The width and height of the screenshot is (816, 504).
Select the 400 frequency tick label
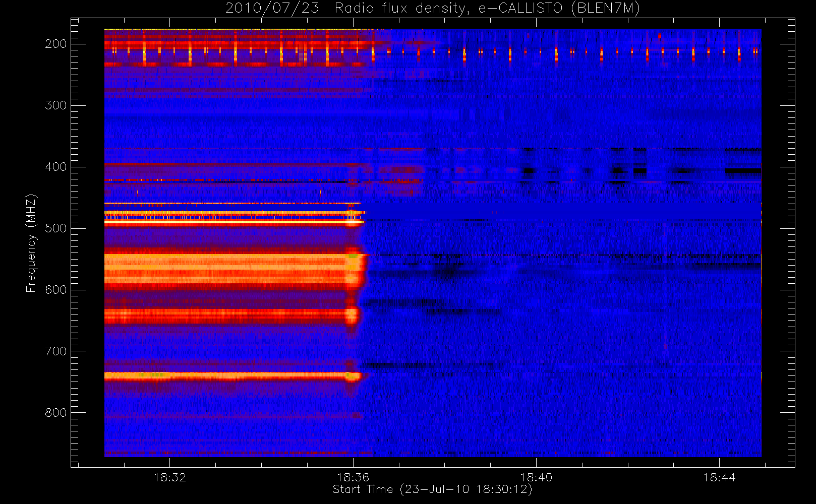pyautogui.click(x=56, y=167)
